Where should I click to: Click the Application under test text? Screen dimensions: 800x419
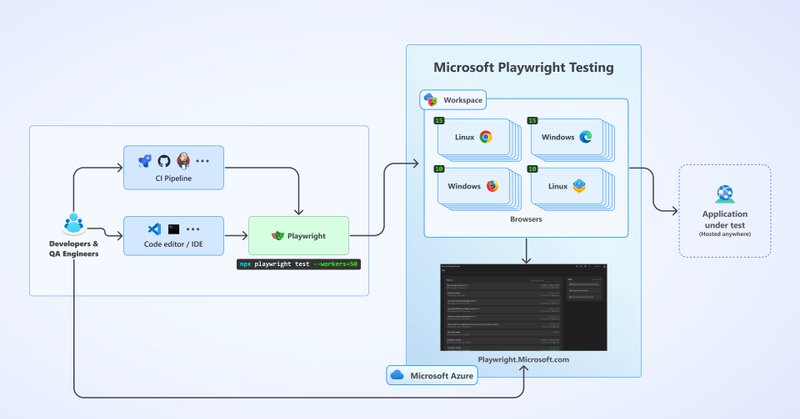pyautogui.click(x=724, y=219)
